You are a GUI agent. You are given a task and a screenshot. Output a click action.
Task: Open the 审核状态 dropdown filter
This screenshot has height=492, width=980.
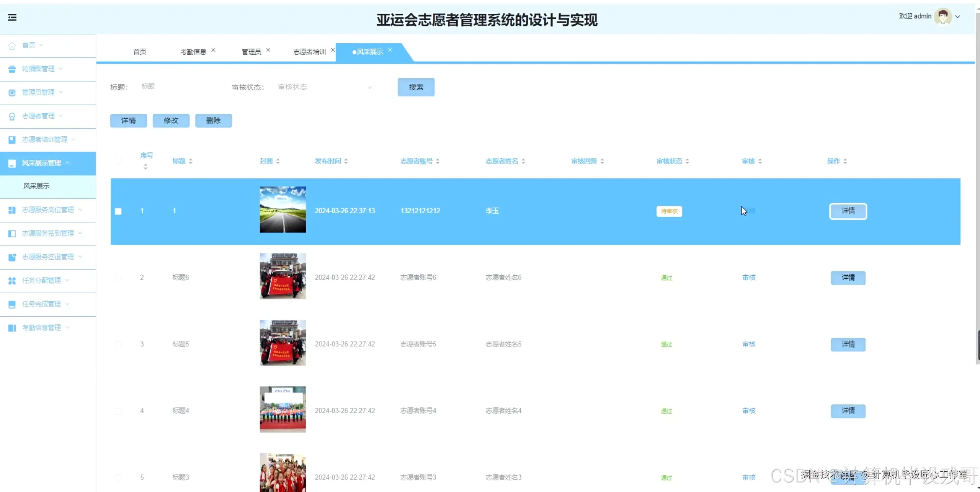[x=325, y=87]
